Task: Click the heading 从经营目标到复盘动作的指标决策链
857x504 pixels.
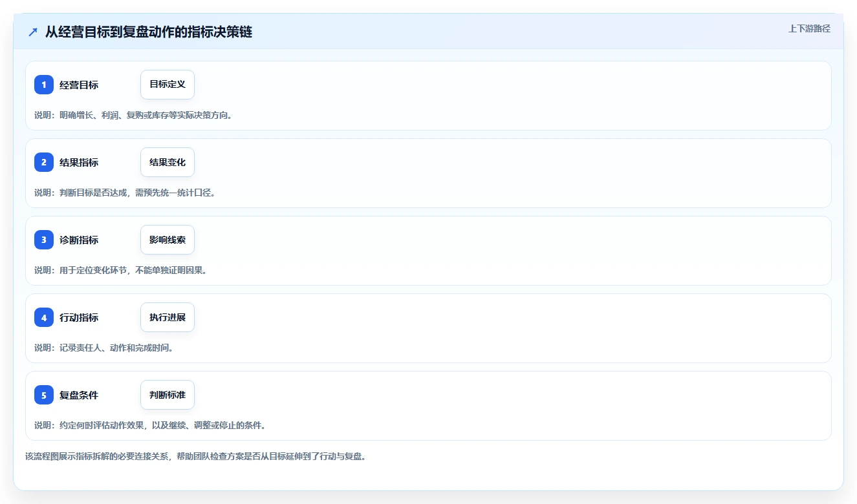Action: (x=149, y=32)
